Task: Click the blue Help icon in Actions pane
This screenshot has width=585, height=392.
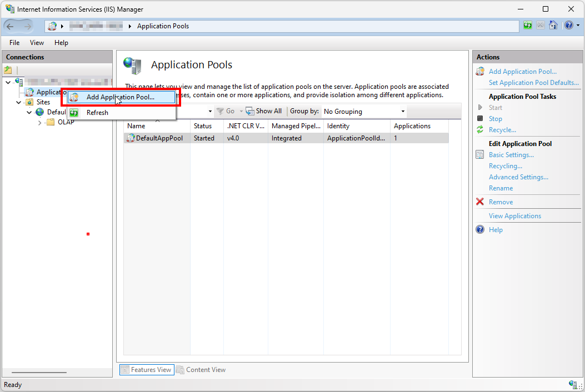Action: coord(480,229)
